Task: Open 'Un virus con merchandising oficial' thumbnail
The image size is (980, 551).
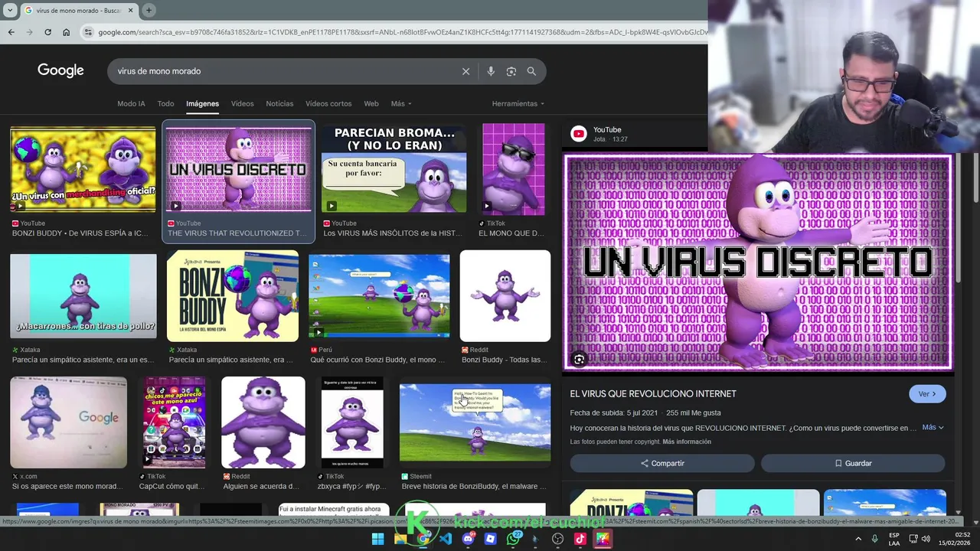Action: click(x=83, y=168)
